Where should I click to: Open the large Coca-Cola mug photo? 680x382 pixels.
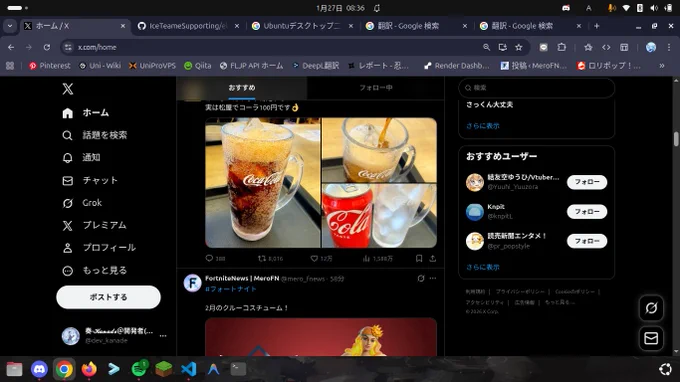pos(263,183)
